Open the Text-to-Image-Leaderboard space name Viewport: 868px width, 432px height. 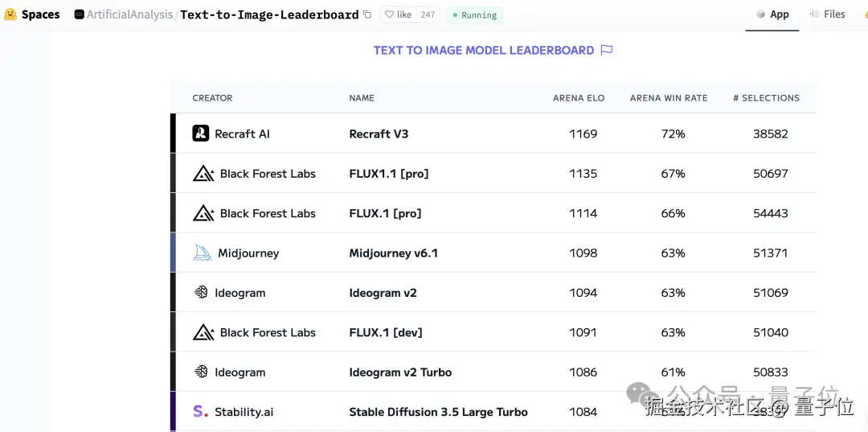(x=269, y=14)
